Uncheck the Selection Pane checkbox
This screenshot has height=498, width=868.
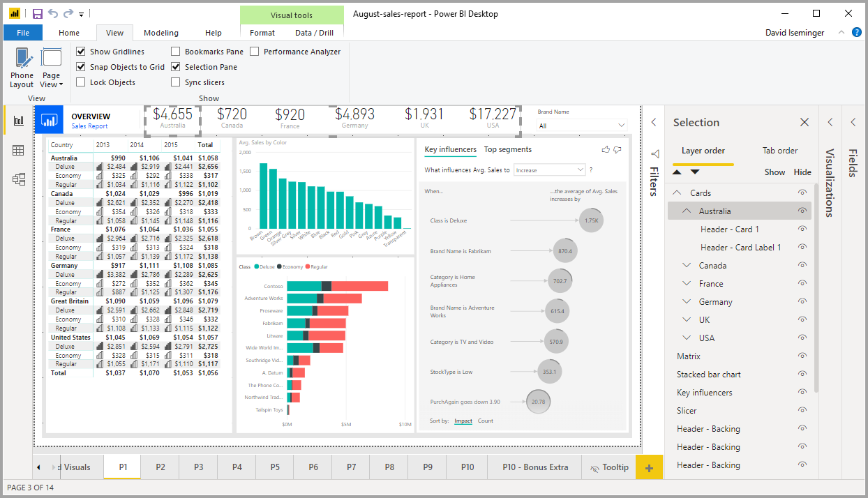point(176,67)
